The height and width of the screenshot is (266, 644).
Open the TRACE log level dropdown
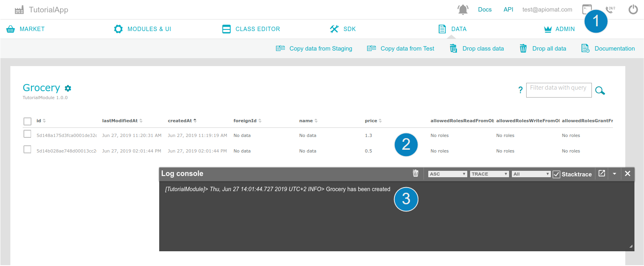[x=490, y=174]
